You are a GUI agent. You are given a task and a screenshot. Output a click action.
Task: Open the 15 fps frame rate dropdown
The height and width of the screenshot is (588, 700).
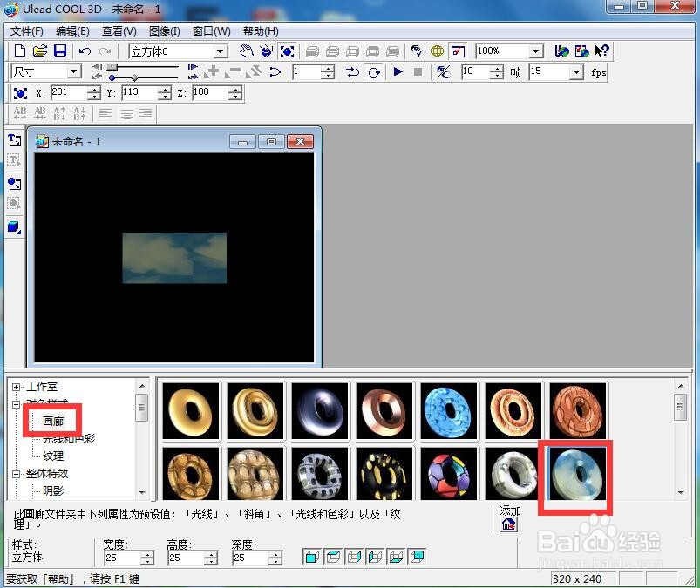[577, 71]
